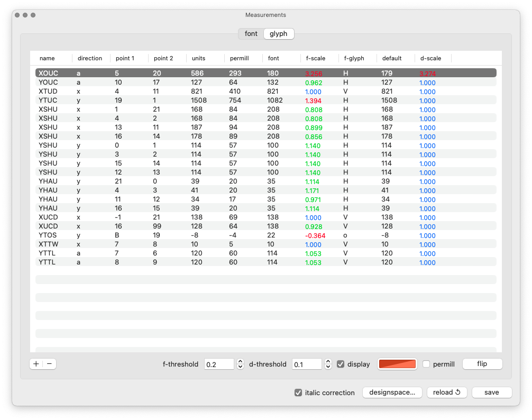Switch to the font tab
Viewport: 532px width, 420px height.
tap(251, 34)
